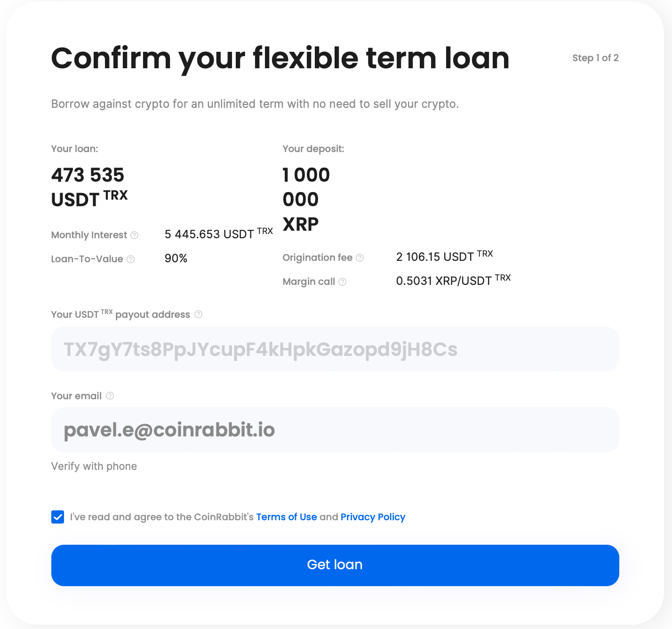Uncheck the Terms agreement checkbox
Viewport: 672px width, 629px height.
pyautogui.click(x=58, y=517)
